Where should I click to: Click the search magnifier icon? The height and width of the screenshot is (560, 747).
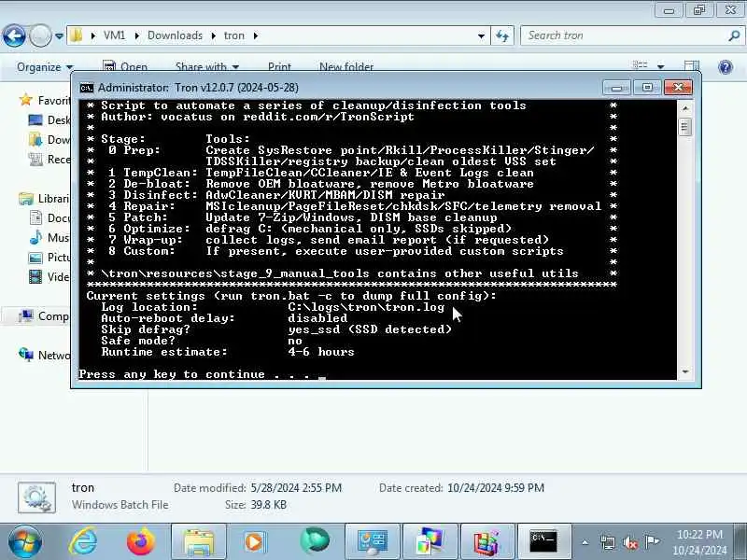734,35
